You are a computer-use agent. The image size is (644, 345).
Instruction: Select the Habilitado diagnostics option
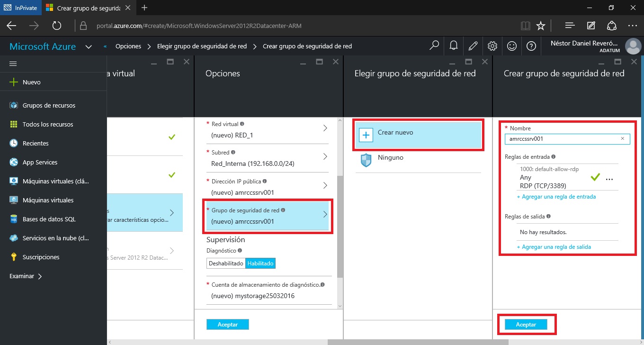click(260, 263)
